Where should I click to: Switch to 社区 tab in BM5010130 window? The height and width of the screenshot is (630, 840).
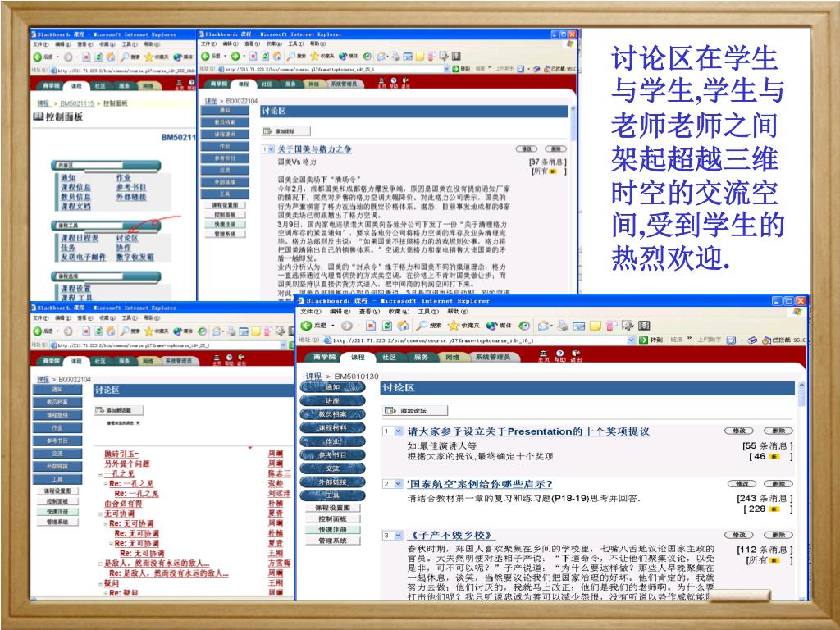390,358
